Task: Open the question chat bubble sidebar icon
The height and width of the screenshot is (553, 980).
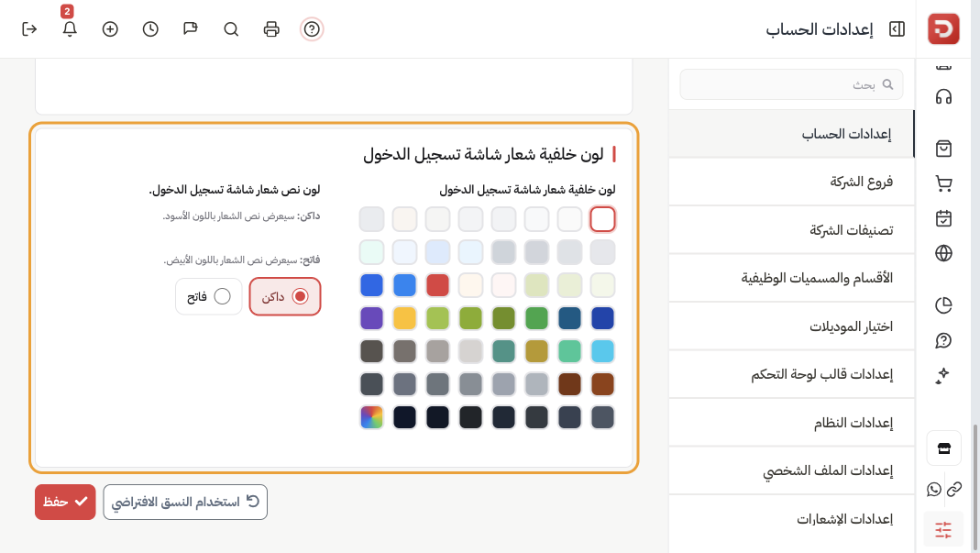Action: [943, 340]
